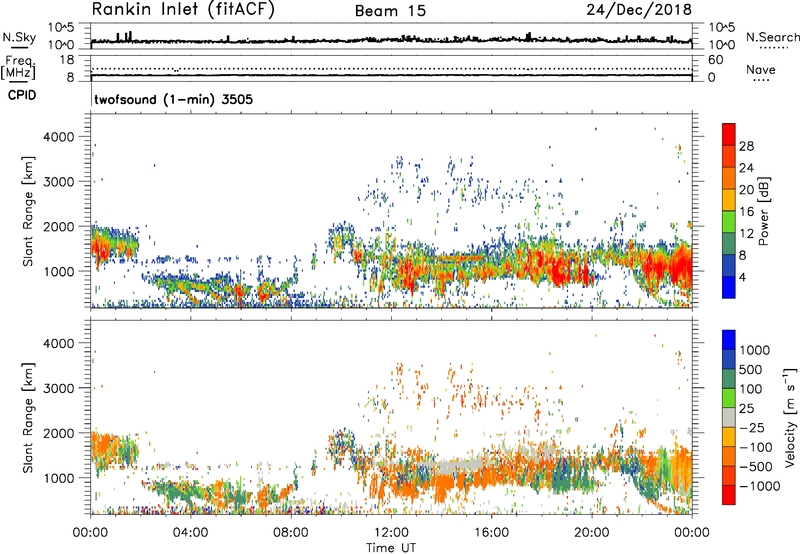Click the N.Sky noise trace panel

click(x=391, y=36)
